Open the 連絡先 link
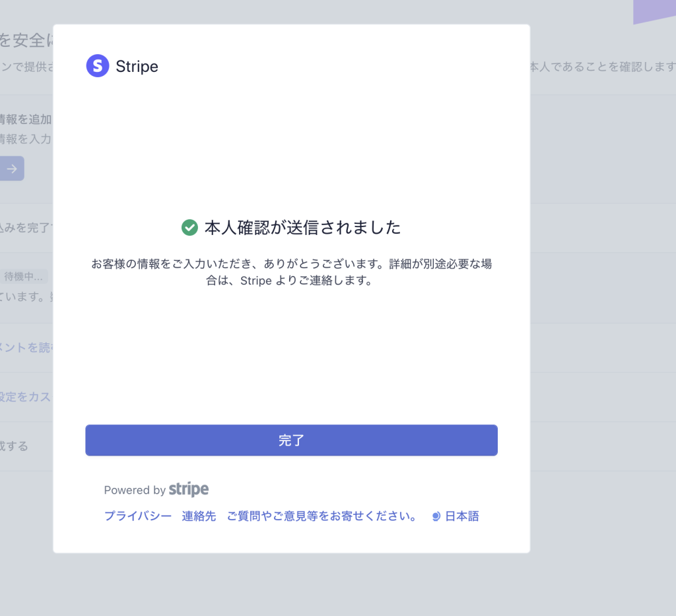 click(x=199, y=516)
